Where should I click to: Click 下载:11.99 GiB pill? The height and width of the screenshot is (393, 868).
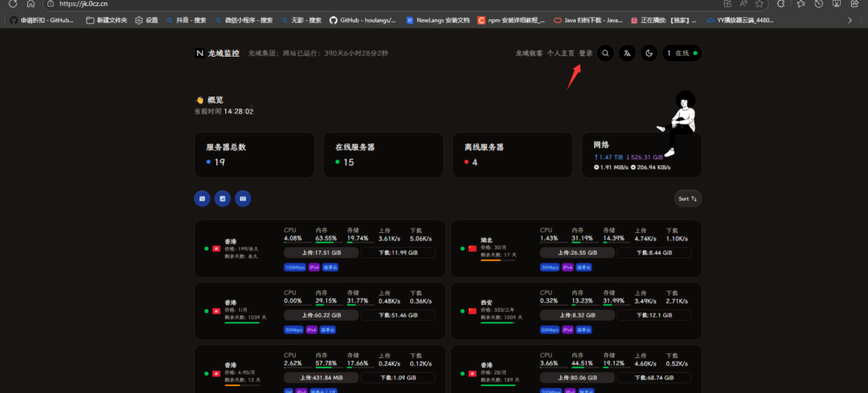398,253
